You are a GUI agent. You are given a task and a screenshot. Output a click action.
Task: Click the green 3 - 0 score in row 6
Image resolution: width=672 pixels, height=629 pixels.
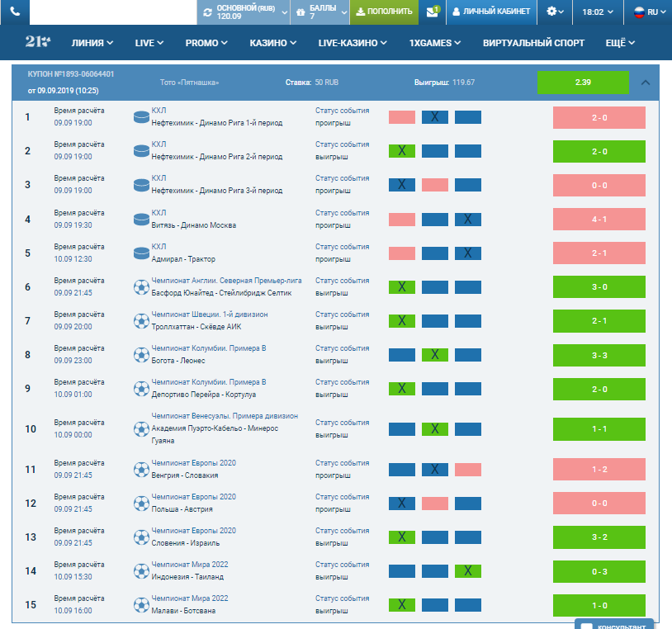tap(599, 286)
